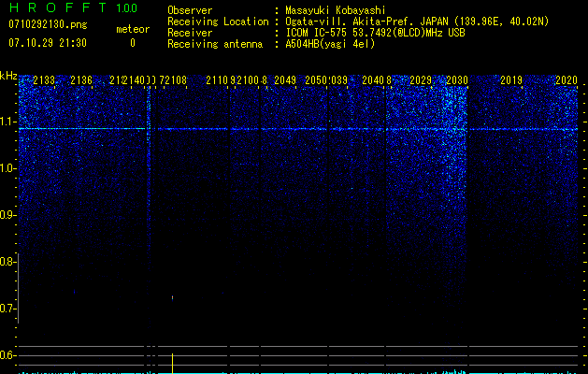
Task: Click the 0.8 frequency axis label
Action: tap(7, 262)
